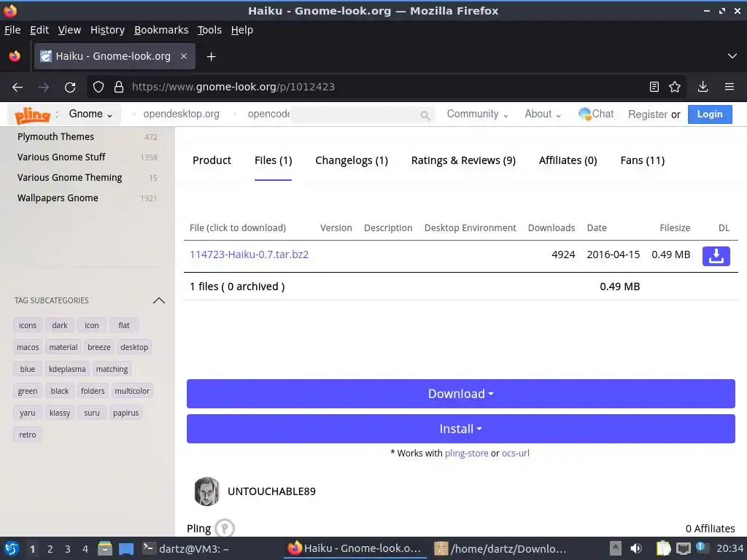Screen dimensions: 747x560
Task: Switch to the Product tab
Action: click(x=212, y=160)
